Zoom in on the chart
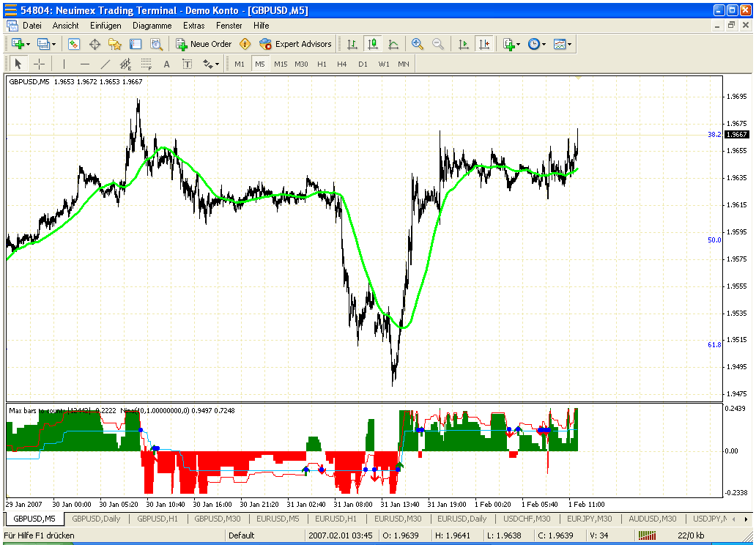Image resolution: width=756 pixels, height=545 pixels. coord(418,44)
